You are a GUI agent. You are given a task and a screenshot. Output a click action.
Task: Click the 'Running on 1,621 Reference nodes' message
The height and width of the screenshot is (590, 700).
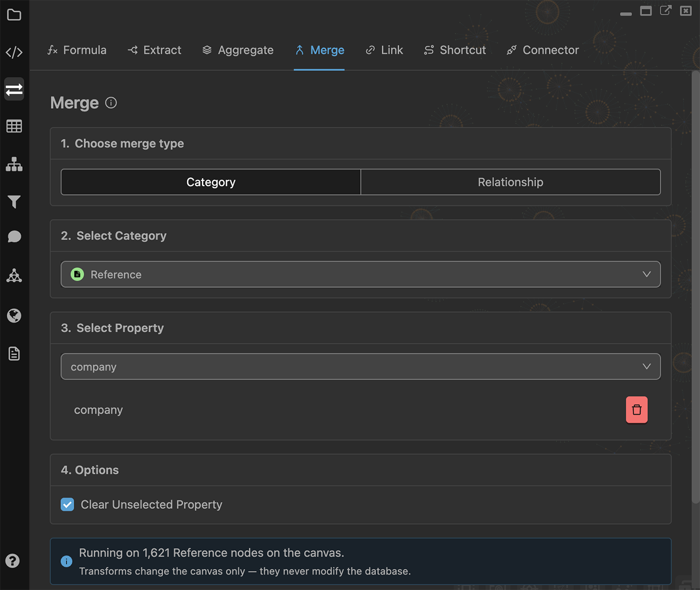(212, 552)
